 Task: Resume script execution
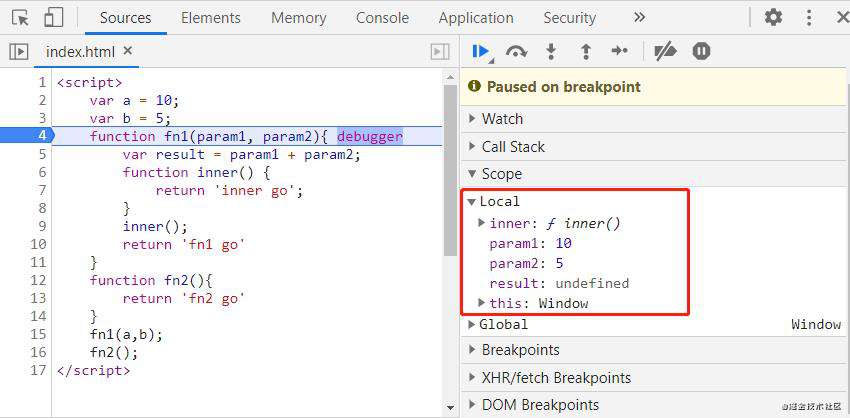481,52
